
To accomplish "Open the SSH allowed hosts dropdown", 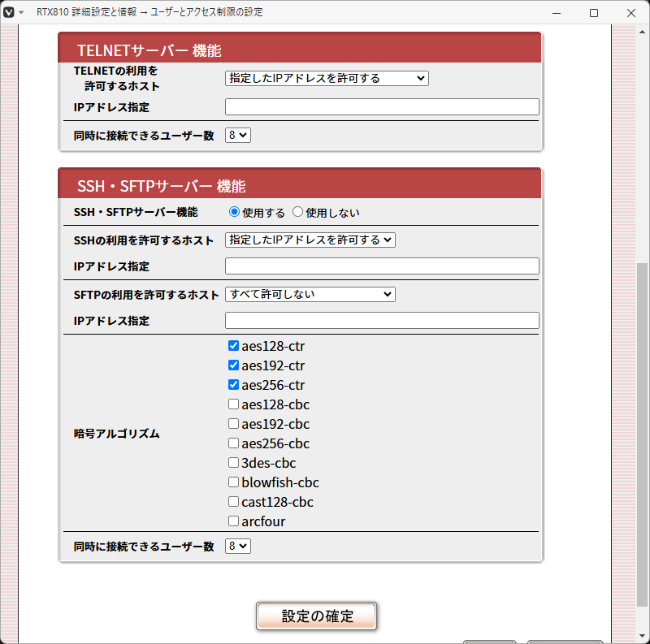I will click(310, 240).
